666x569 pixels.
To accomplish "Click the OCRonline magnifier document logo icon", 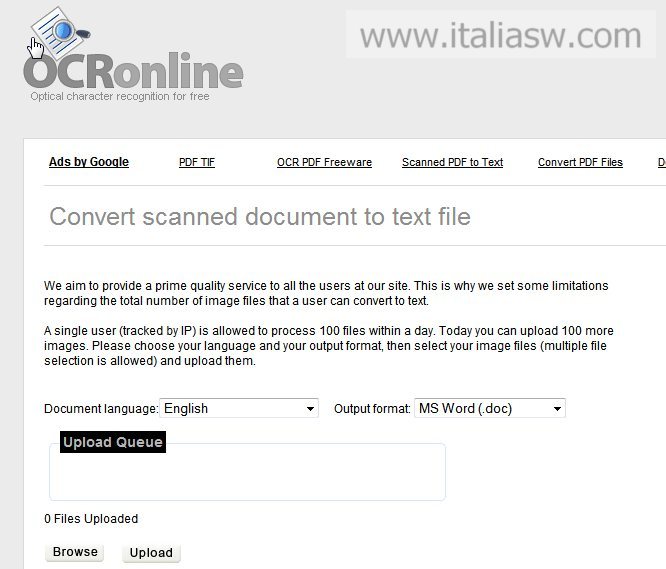I will pyautogui.click(x=59, y=32).
